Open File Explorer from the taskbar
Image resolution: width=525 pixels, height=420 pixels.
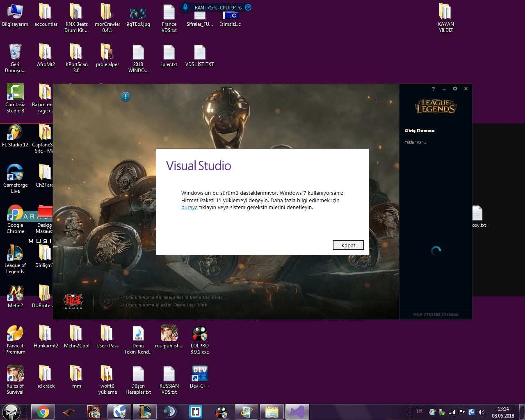pos(272,412)
